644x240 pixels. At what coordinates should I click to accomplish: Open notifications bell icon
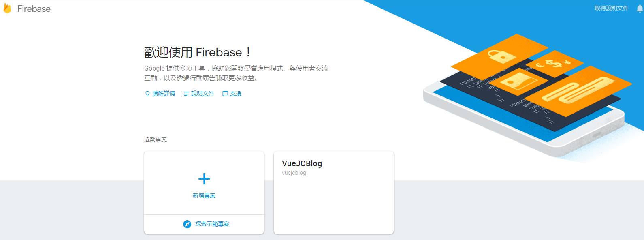pyautogui.click(x=640, y=9)
